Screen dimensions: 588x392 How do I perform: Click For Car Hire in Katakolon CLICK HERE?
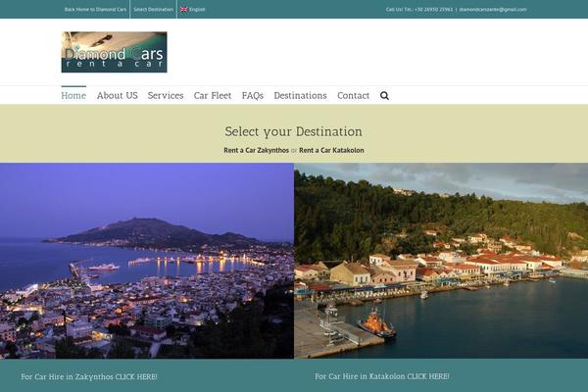[382, 376]
